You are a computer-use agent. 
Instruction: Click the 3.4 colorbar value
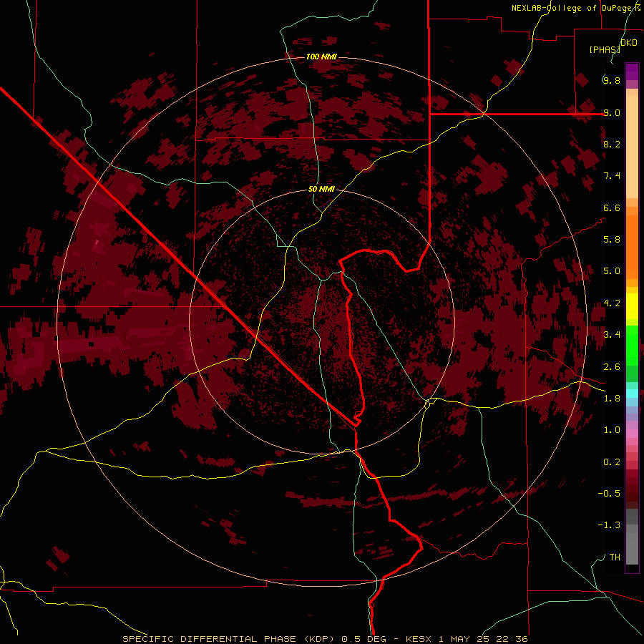click(x=612, y=335)
